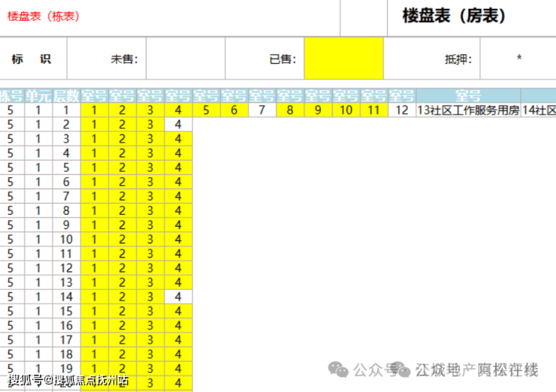Screen dimensions: 556x392
Task: Select room 4 cell on floor 18
Action: [x=178, y=354]
